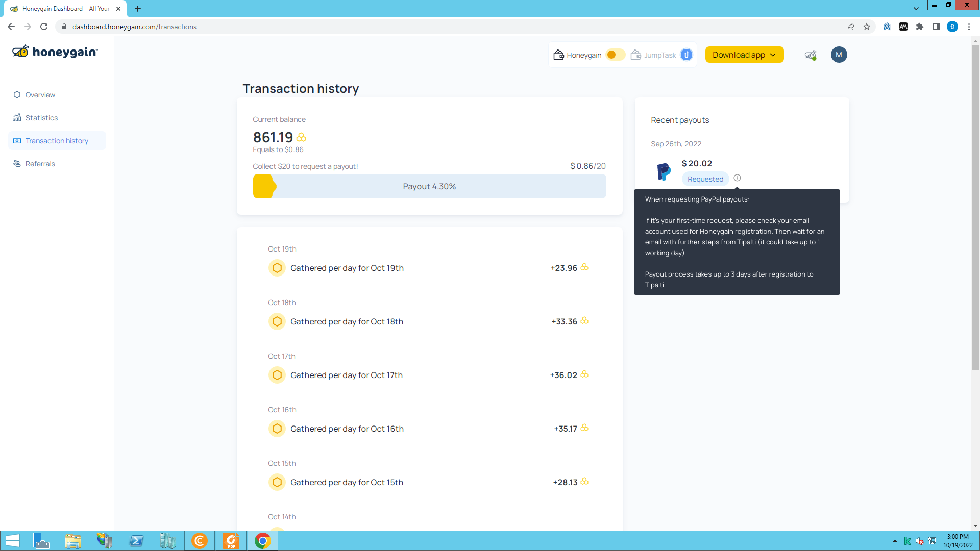
Task: Toggle the Honeygain/JumpTask switch
Action: coord(615,55)
